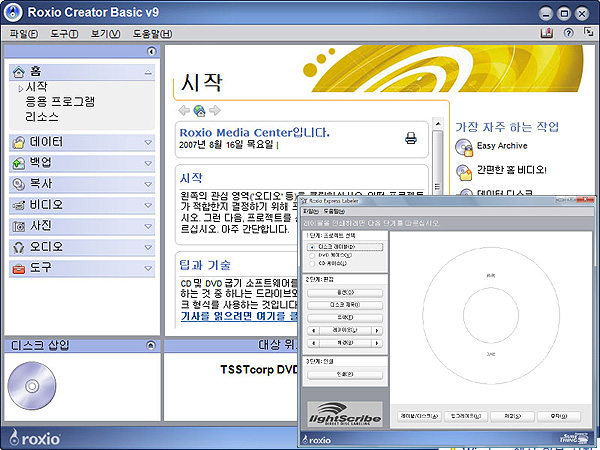This screenshot has height=450, width=600.
Task: Click the compact view icon at top right
Action: click(588, 32)
